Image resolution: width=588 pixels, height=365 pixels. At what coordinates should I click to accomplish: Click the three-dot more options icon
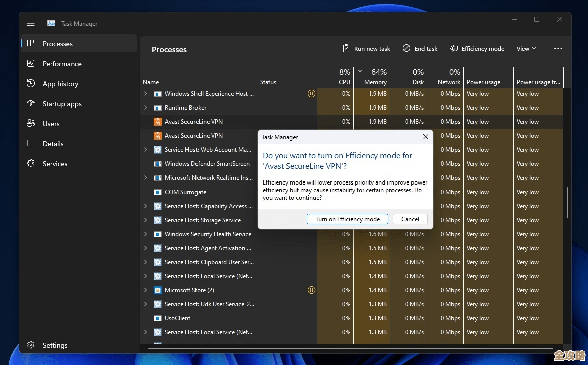click(558, 49)
